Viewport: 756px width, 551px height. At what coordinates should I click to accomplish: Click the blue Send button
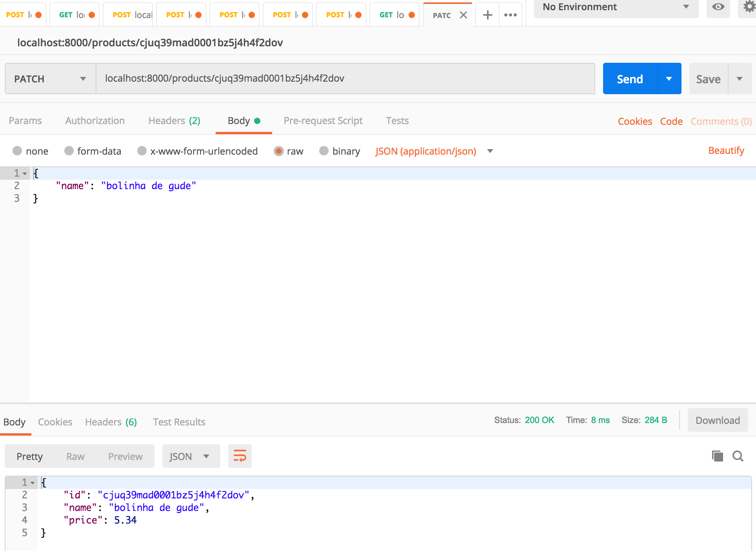click(x=630, y=79)
